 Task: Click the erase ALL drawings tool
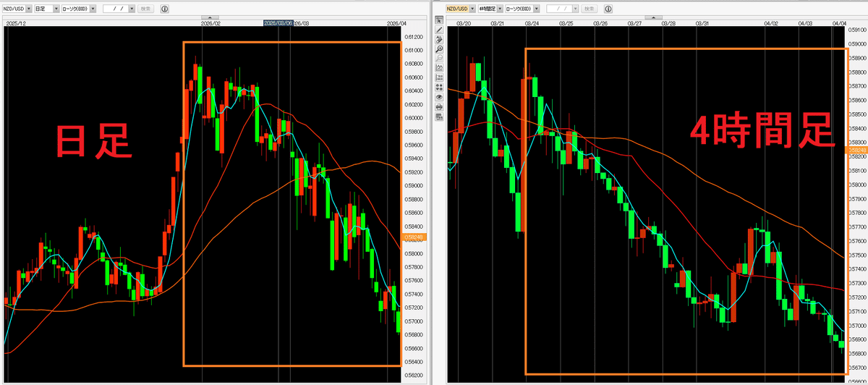click(x=439, y=39)
